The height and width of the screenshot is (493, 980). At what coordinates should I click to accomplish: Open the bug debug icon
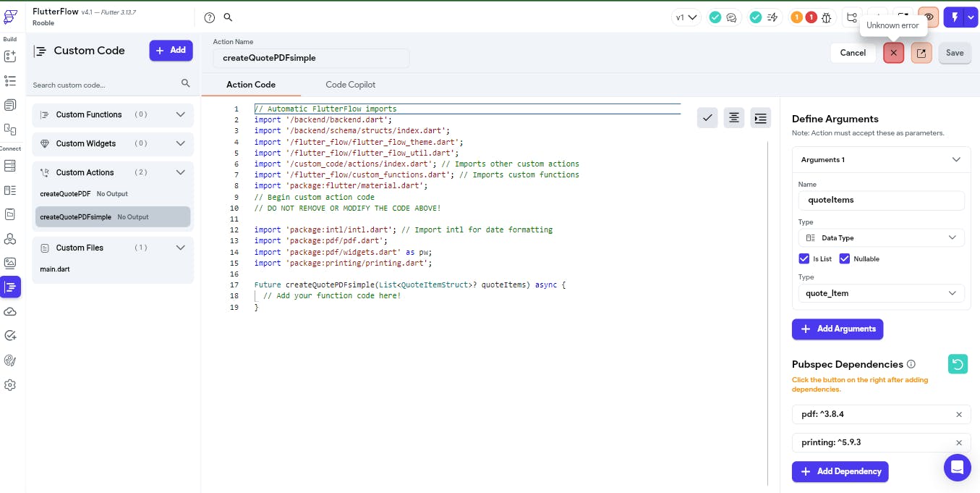[x=827, y=17]
